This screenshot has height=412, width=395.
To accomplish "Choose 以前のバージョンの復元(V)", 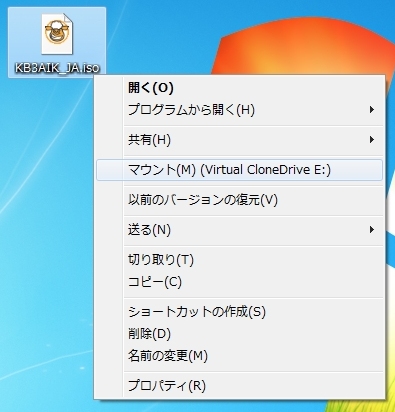I will click(x=239, y=200).
